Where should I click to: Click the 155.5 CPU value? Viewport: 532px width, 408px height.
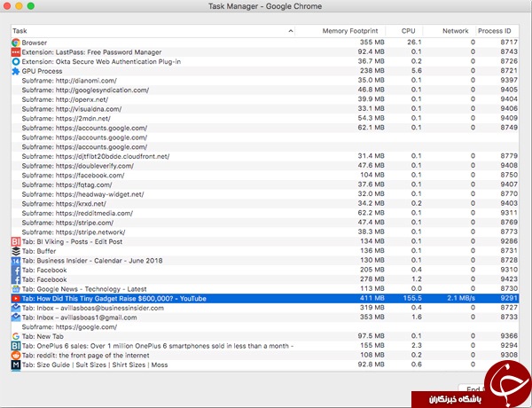(x=412, y=298)
